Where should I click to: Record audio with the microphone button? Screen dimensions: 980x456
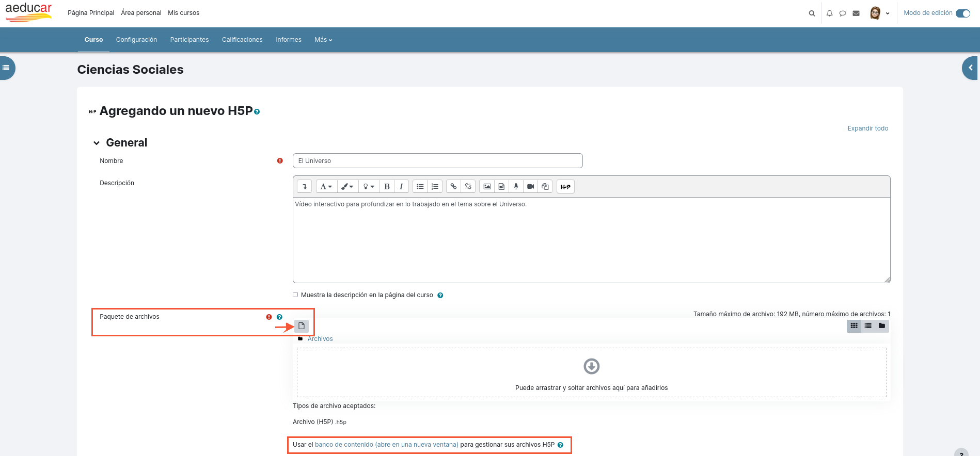(516, 187)
